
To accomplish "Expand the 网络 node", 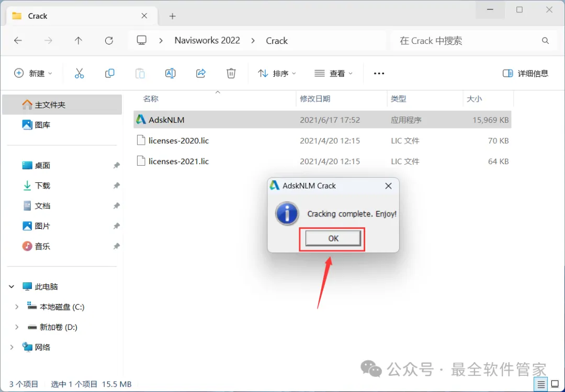I will 12,347.
